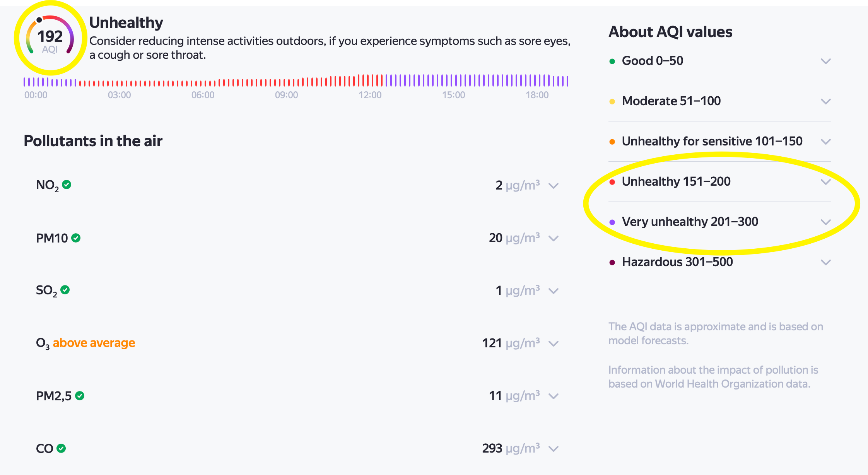
Task: Open the CO pollutant details chevron
Action: click(x=554, y=449)
